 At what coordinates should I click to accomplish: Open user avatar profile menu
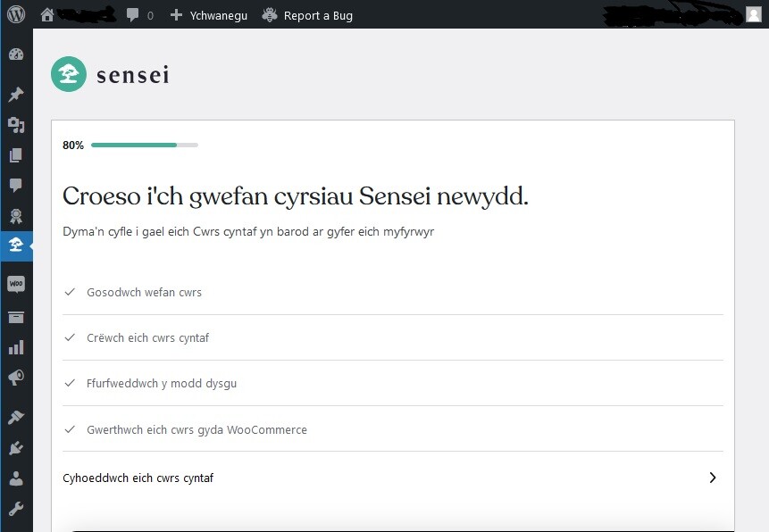[x=753, y=14]
